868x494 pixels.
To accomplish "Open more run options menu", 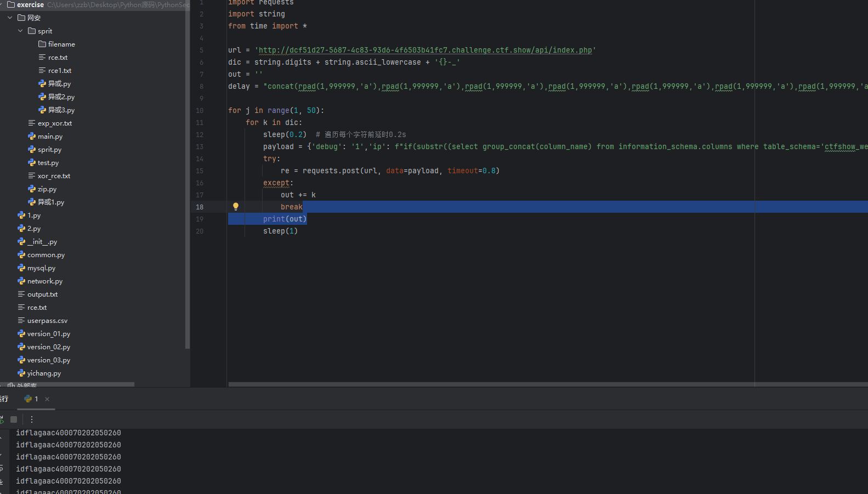I will [32, 419].
